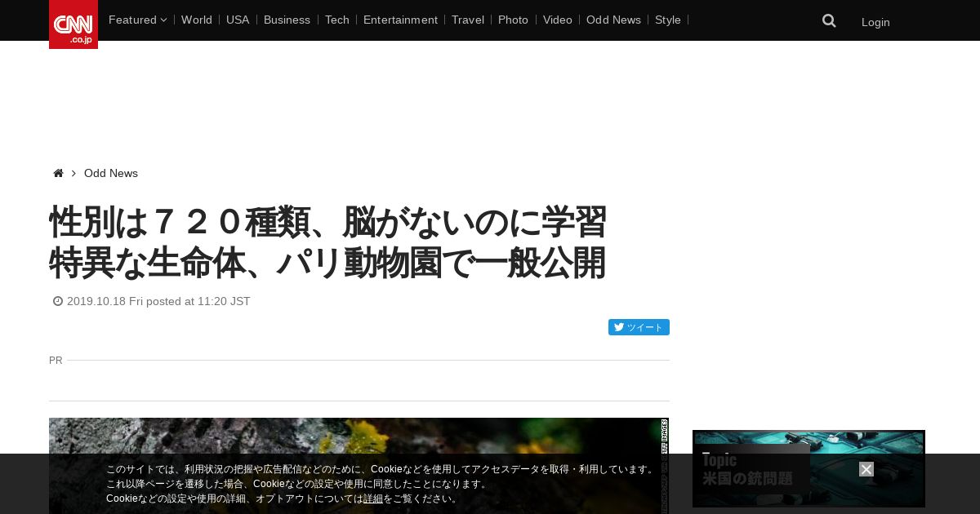This screenshot has width=980, height=514.
Task: Open the Travel section
Action: pyautogui.click(x=468, y=20)
